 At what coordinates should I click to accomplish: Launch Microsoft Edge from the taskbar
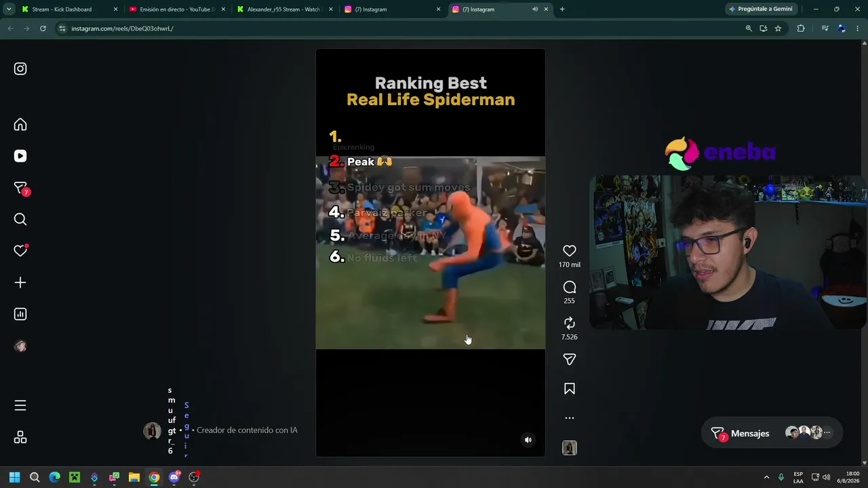54,477
